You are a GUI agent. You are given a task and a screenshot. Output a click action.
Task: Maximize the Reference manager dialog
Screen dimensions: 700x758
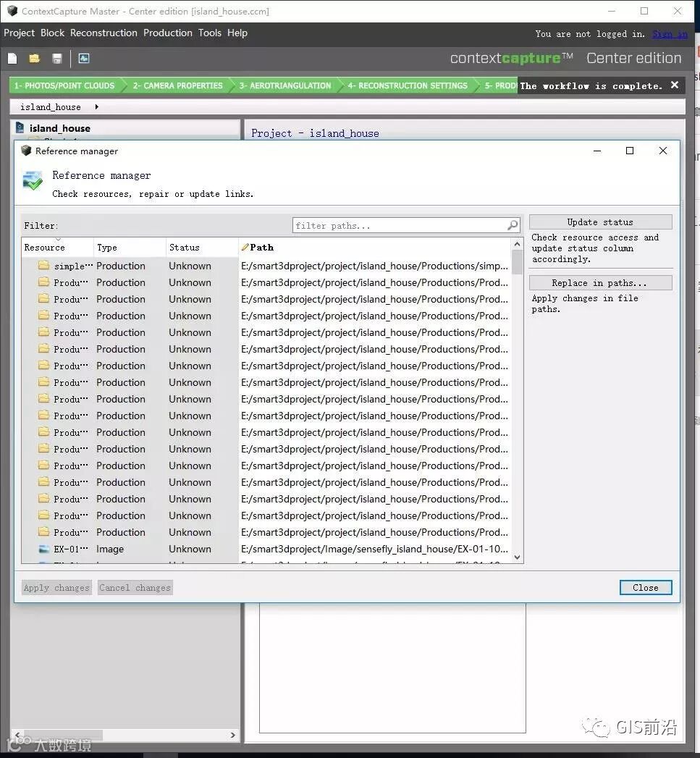629,151
